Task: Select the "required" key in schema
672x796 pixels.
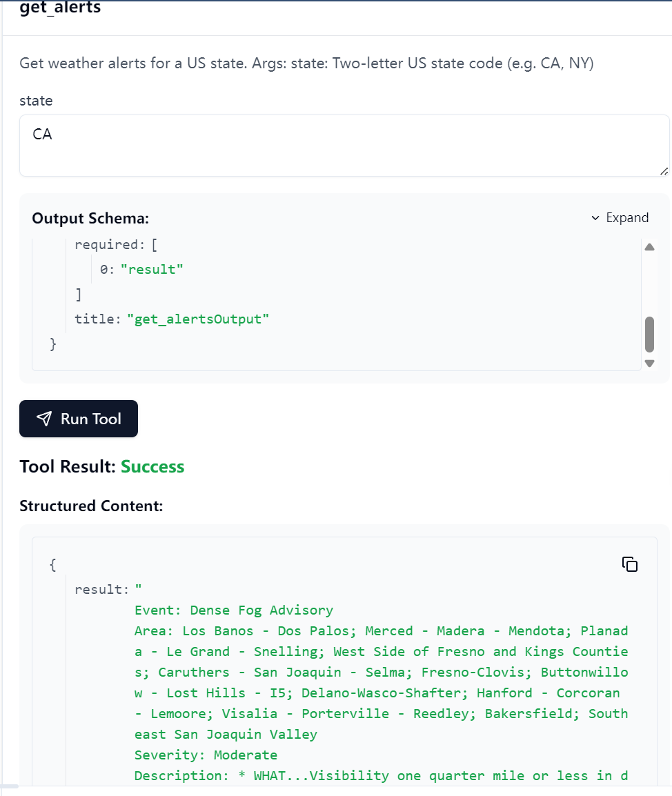Action: point(107,244)
